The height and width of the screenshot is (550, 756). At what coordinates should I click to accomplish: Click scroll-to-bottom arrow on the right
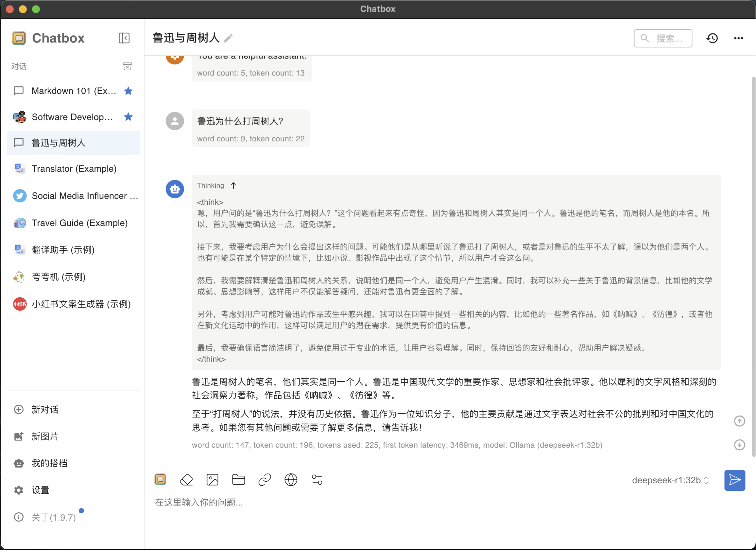740,445
